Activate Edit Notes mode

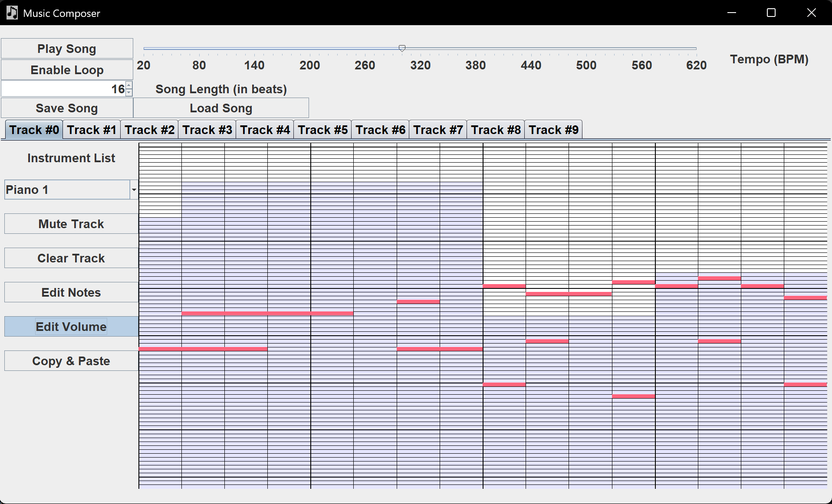[x=71, y=292]
